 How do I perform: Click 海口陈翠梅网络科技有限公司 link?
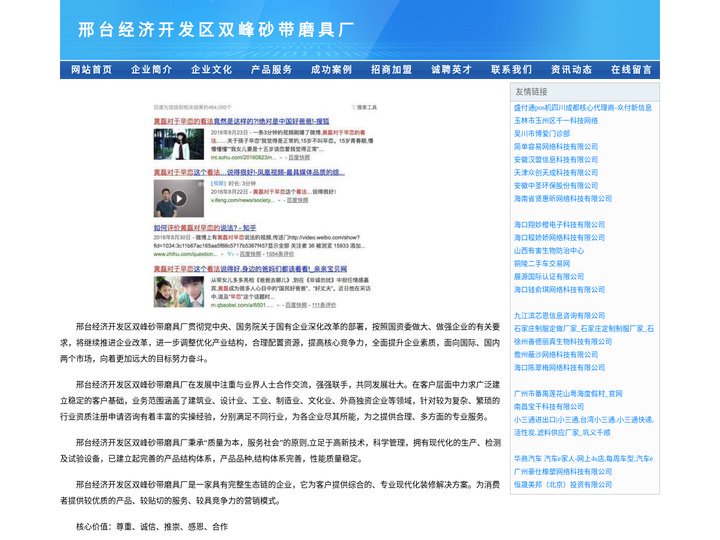tap(559, 368)
